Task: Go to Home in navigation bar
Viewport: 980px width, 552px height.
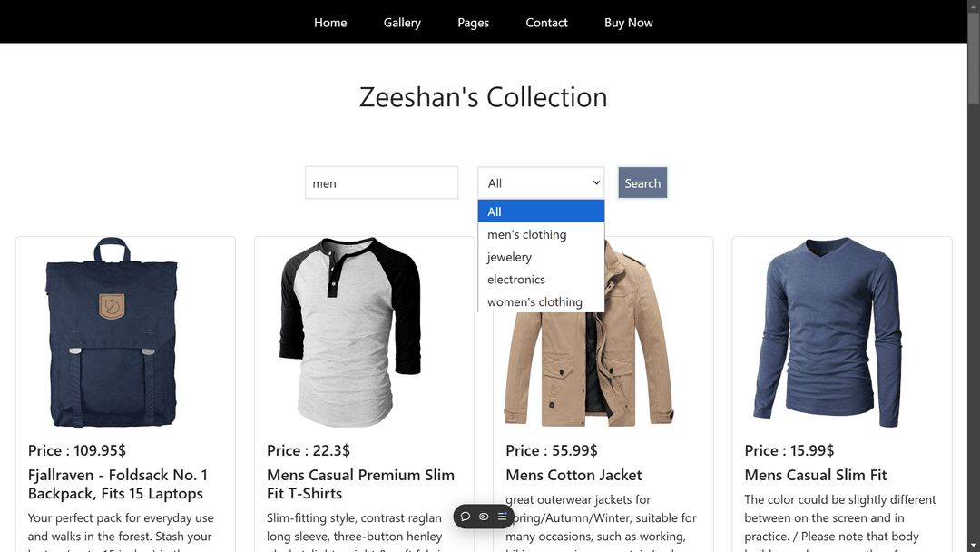Action: (x=330, y=23)
